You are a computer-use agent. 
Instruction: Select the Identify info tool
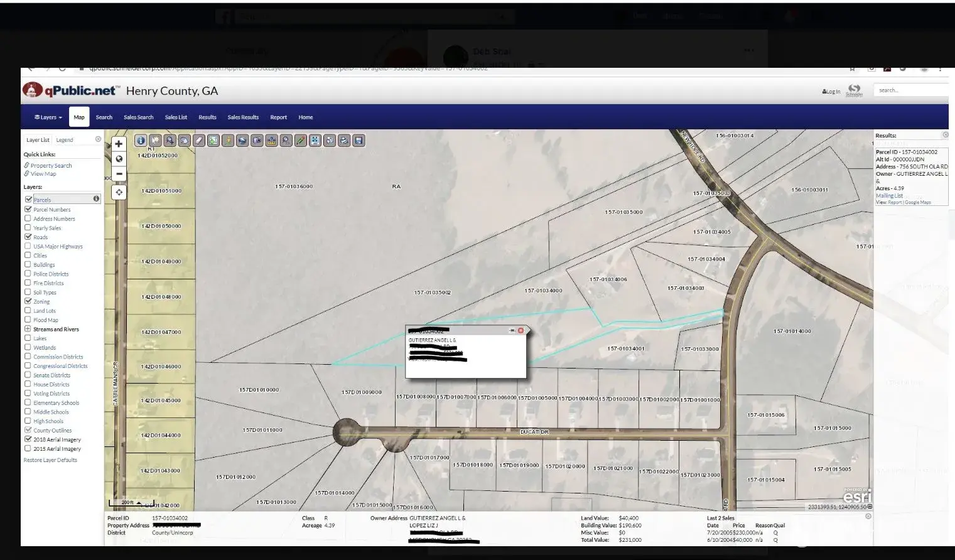point(141,141)
